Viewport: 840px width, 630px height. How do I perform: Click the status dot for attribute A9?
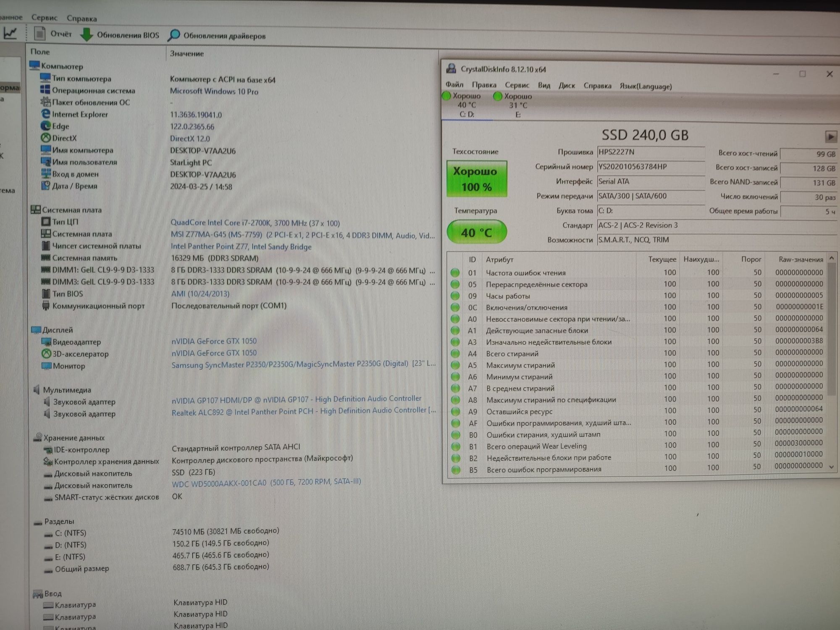coord(455,412)
